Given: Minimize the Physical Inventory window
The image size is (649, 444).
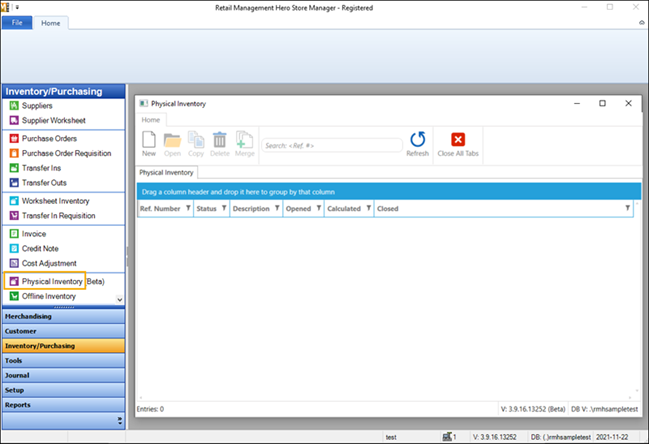Looking at the screenshot, I should [577, 103].
